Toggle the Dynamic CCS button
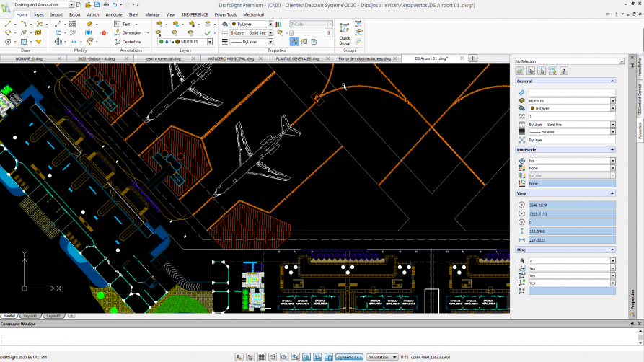This screenshot has height=362, width=644. click(x=349, y=357)
